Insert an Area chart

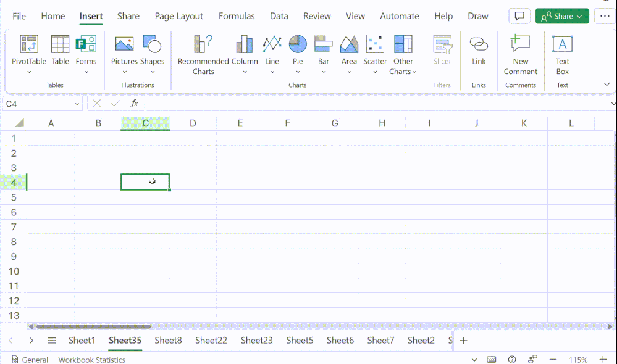click(349, 51)
